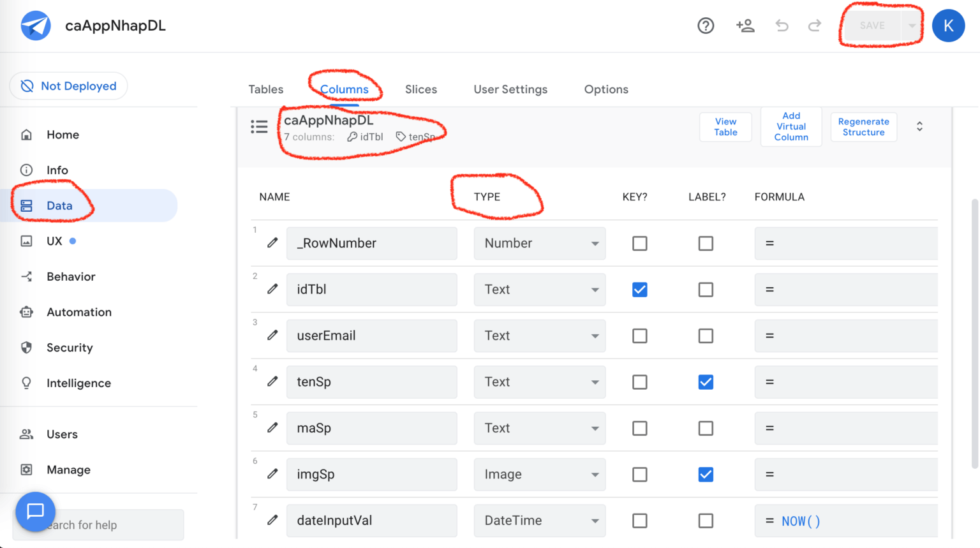Click the Regenerate Structure button
Screen dimensions: 980x548
(x=863, y=126)
